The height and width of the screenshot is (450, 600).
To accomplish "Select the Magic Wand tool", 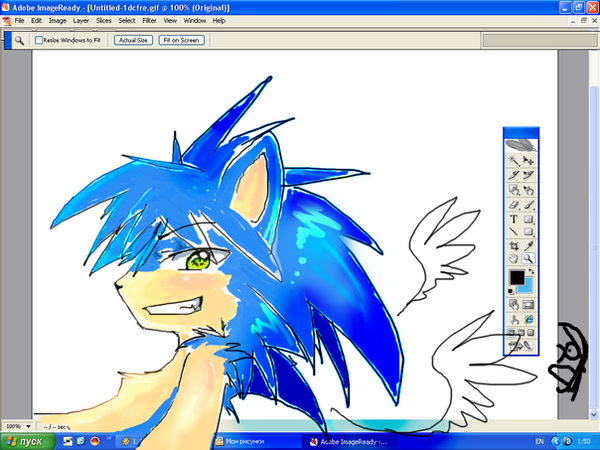I will [x=514, y=160].
